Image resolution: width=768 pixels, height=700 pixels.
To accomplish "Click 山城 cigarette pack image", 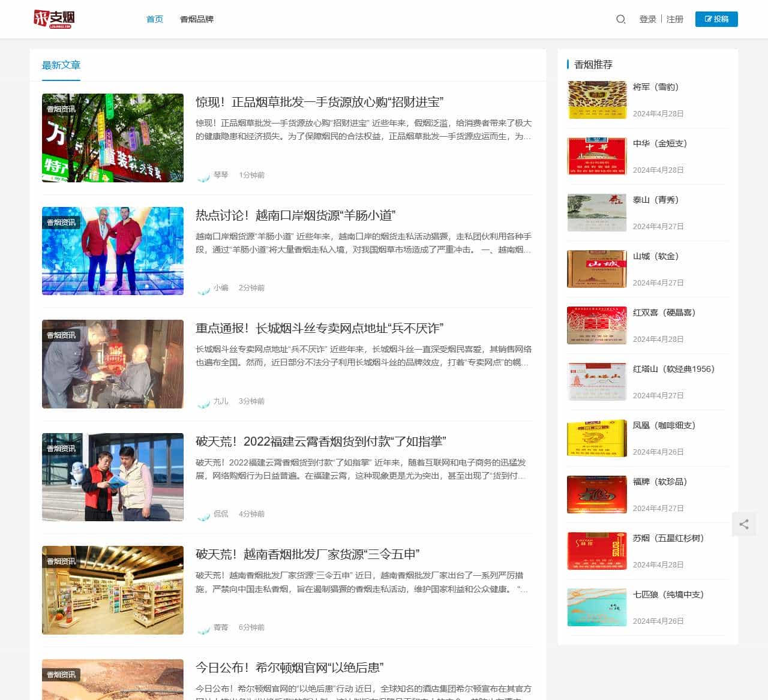I will coord(597,269).
